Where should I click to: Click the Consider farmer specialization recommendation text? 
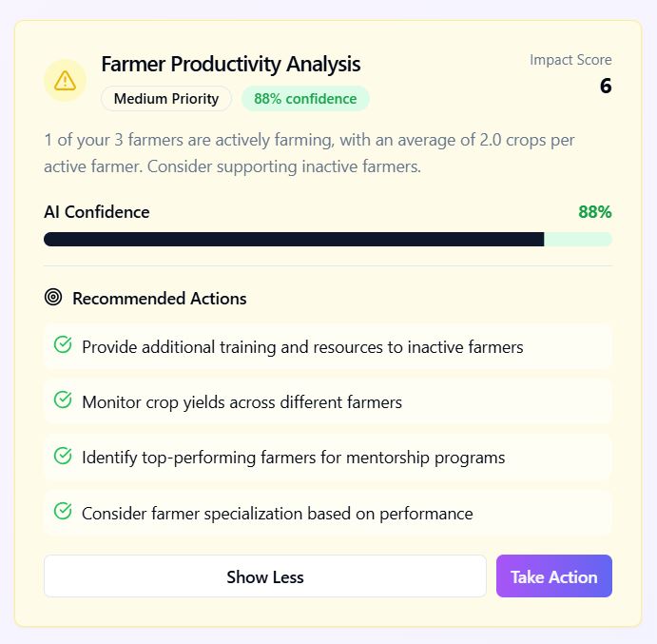[277, 514]
